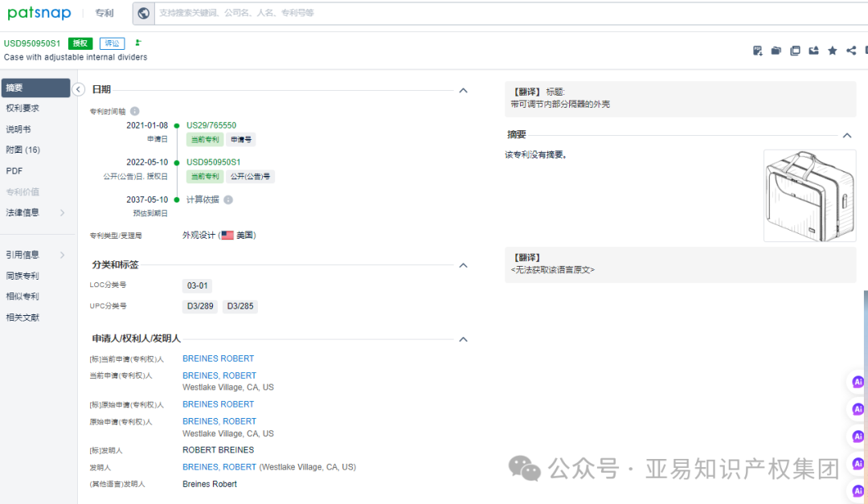This screenshot has height=504, width=868.
Task: Collapse the left sidebar with the chevron
Action: coord(78,89)
